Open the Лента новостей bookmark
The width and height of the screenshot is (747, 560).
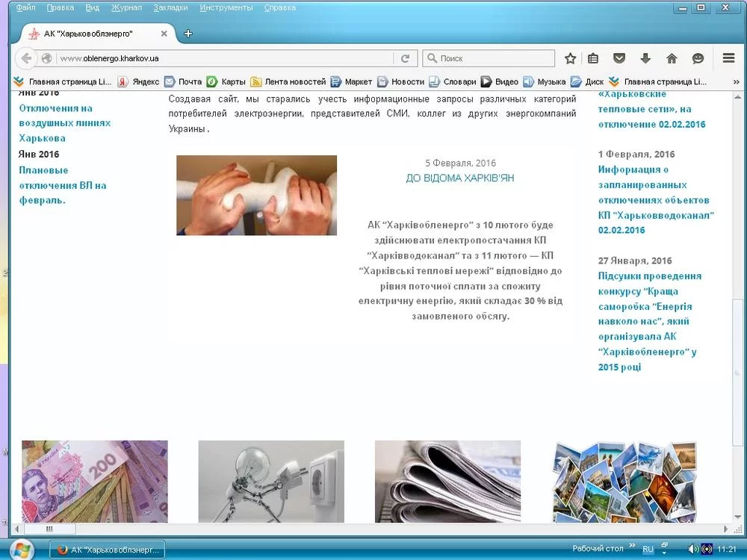[288, 81]
